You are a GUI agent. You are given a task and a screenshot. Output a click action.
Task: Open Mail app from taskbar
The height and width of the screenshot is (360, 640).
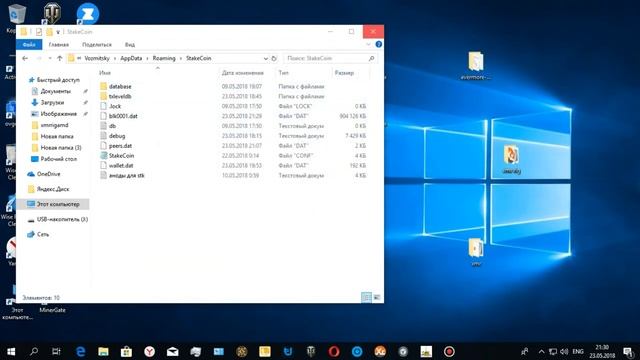(173, 351)
